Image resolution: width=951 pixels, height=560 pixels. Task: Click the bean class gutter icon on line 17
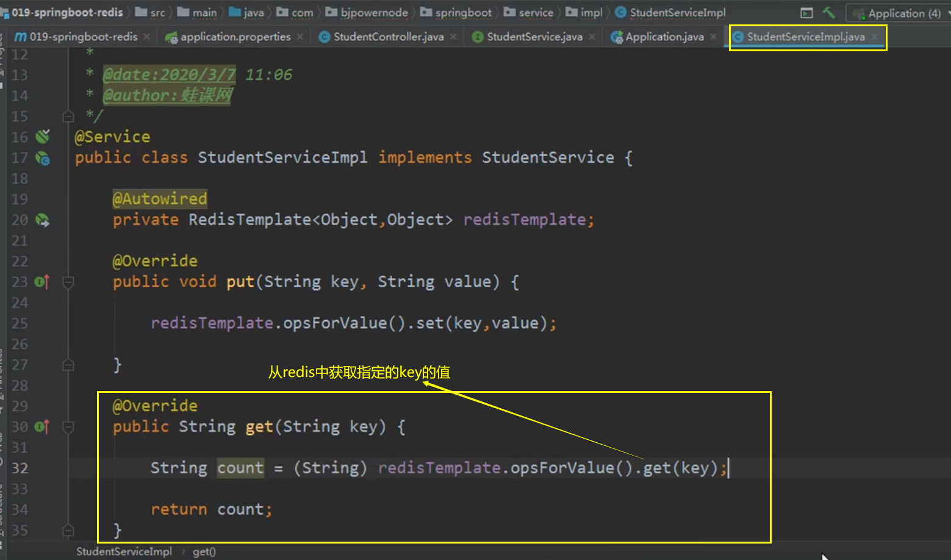[x=42, y=158]
